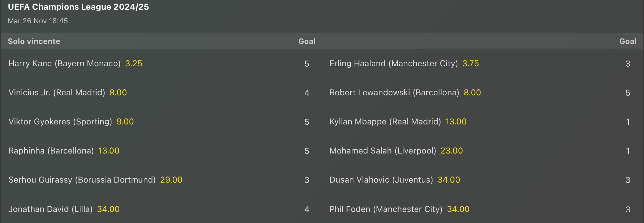Image resolution: width=644 pixels, height=223 pixels.
Task: Pick Raphinha odds 13.00
Action: click(109, 151)
